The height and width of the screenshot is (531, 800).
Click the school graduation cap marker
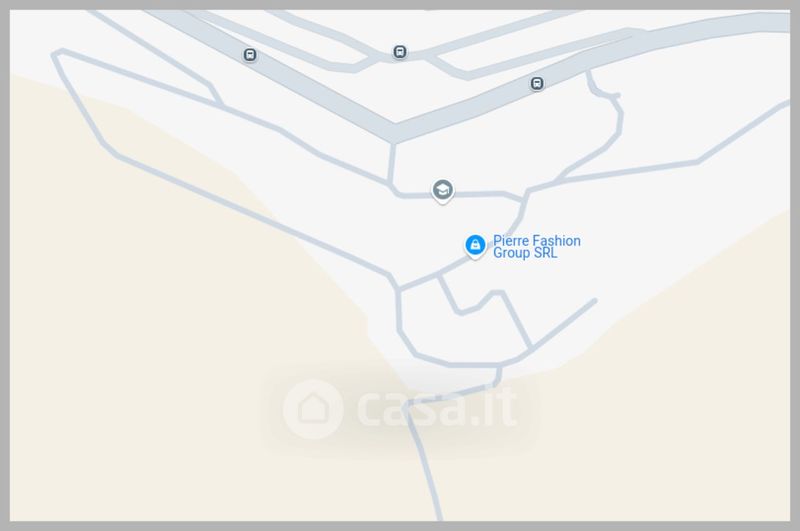click(442, 191)
